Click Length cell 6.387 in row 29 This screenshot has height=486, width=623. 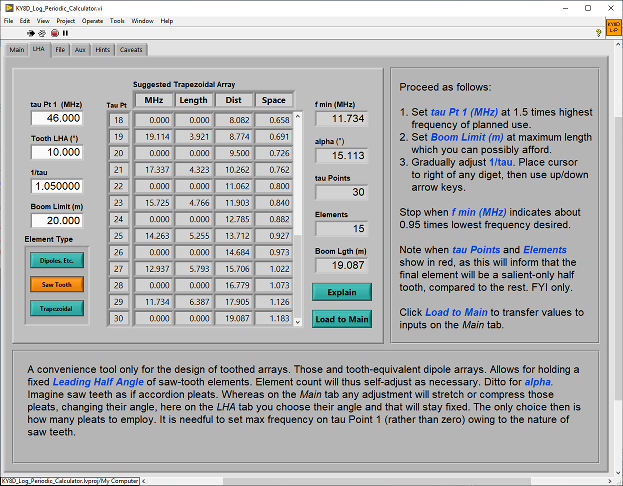click(193, 302)
